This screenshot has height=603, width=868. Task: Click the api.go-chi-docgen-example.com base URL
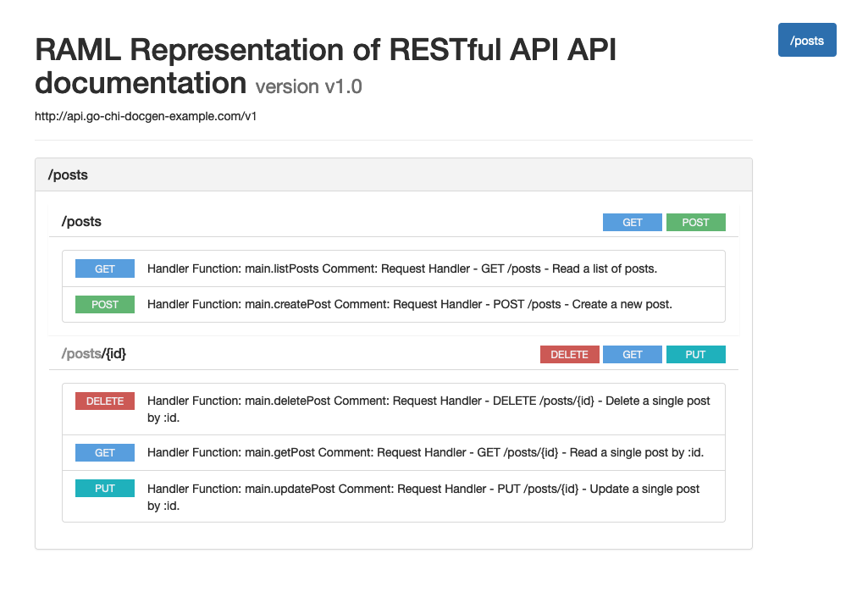pos(146,116)
